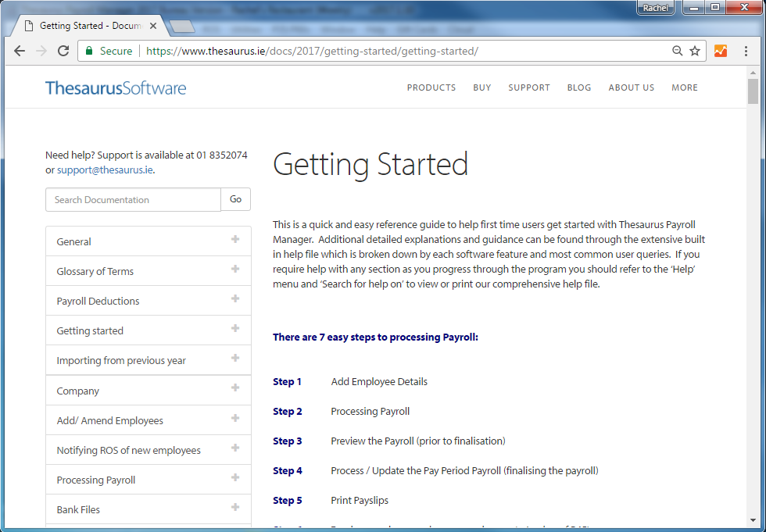Expand Processing Payroll plus icon
Screen dimensions: 766x532
tap(235, 477)
